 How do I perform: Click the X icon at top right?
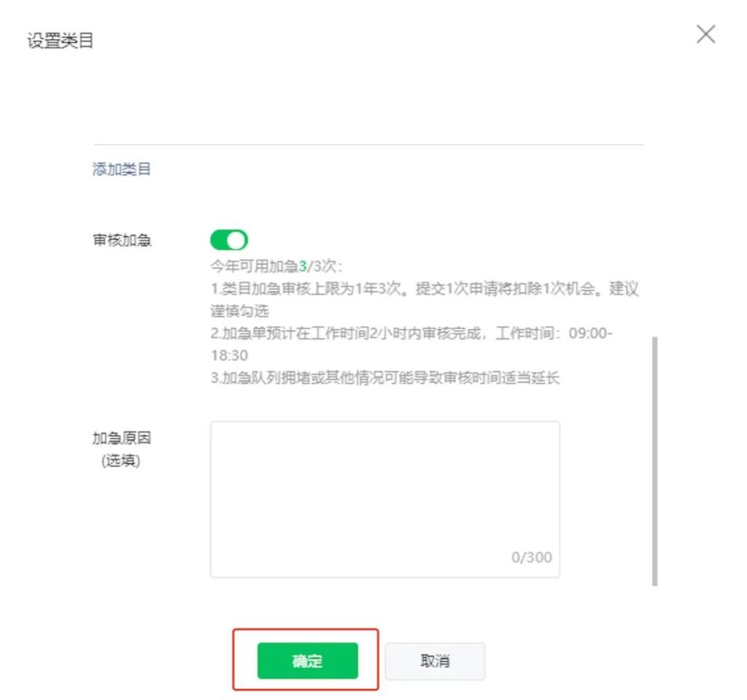coord(705,34)
